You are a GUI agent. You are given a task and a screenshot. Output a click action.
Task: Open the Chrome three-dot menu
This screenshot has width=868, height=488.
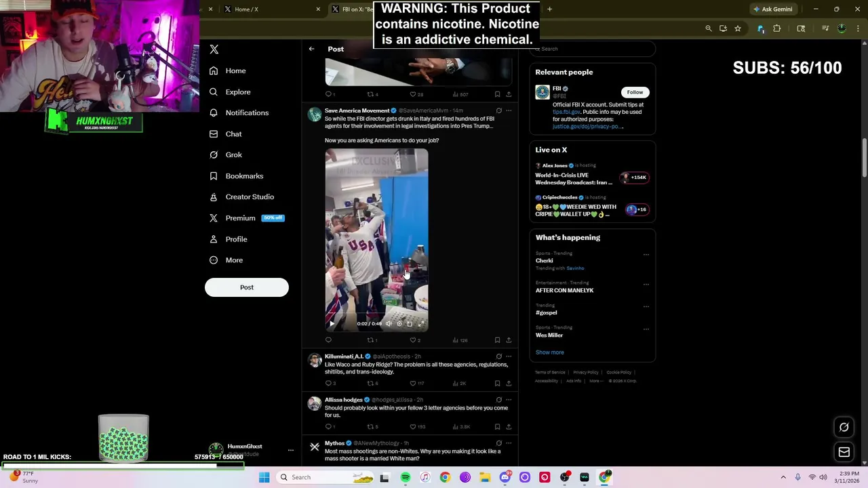pyautogui.click(x=858, y=28)
